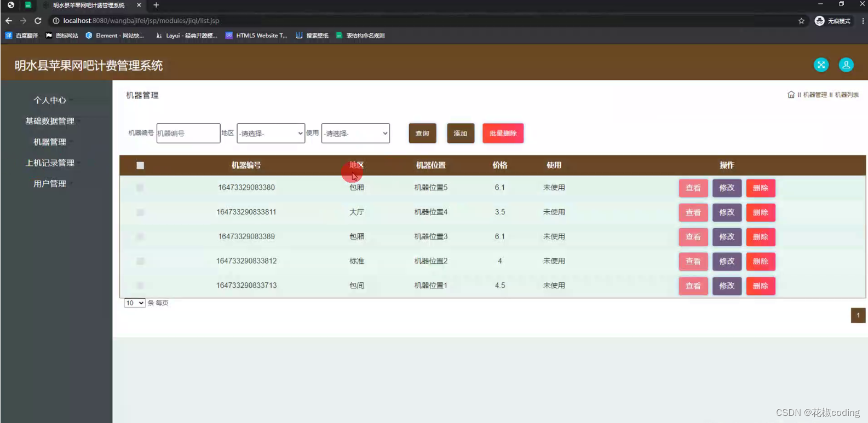This screenshot has height=423, width=868.
Task: Check the row for machine 164733290833811
Action: [140, 212]
